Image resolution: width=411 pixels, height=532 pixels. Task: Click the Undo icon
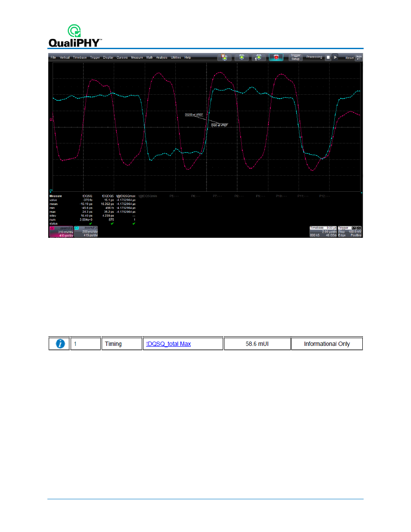pos(359,57)
